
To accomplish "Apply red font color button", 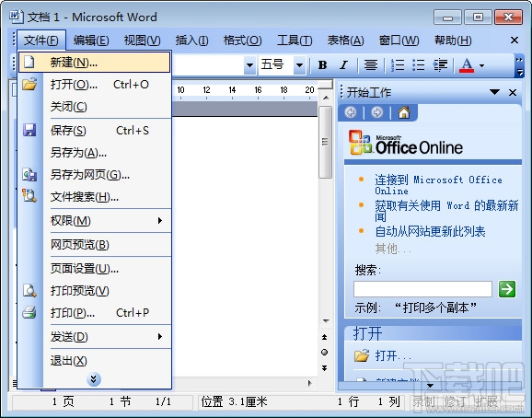I will point(467,64).
